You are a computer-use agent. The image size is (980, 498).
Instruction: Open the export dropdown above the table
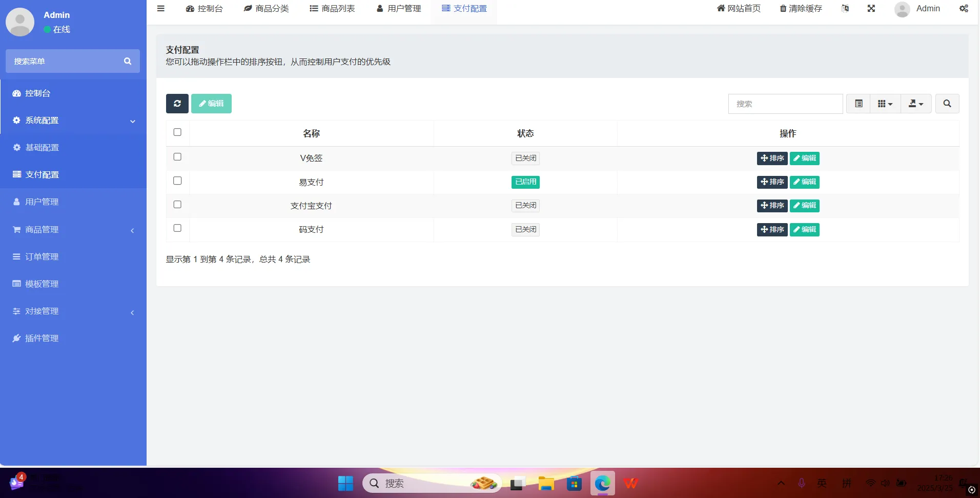coord(916,103)
